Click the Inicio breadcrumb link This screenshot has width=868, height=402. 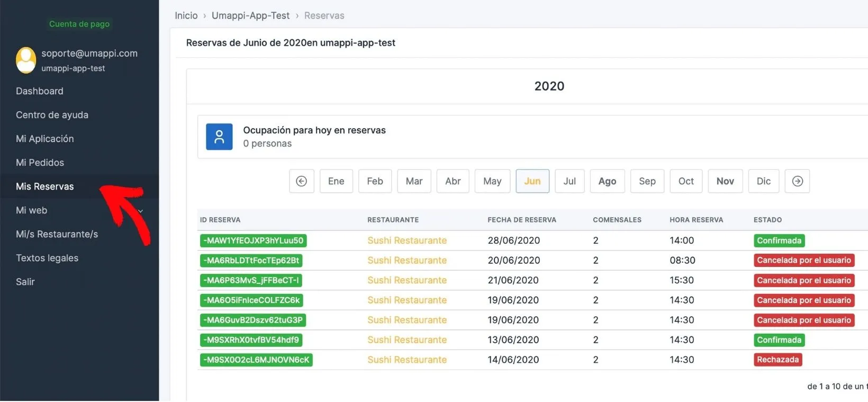[186, 16]
